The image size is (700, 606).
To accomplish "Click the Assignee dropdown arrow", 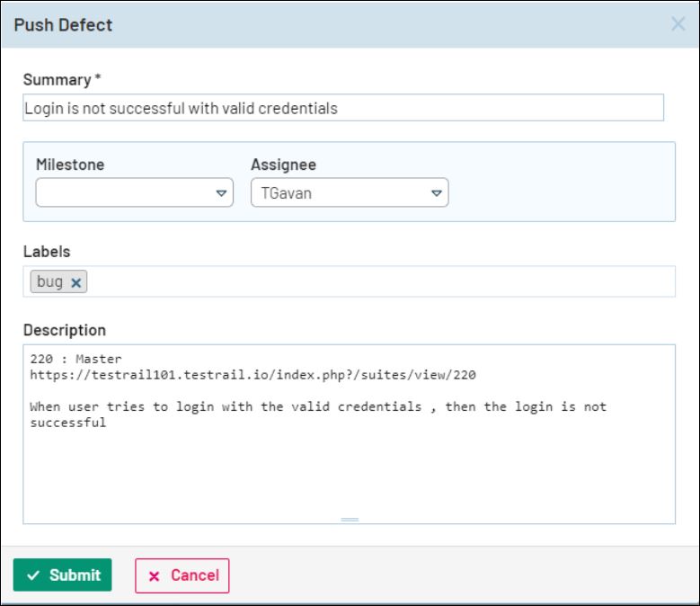I will pyautogui.click(x=437, y=192).
